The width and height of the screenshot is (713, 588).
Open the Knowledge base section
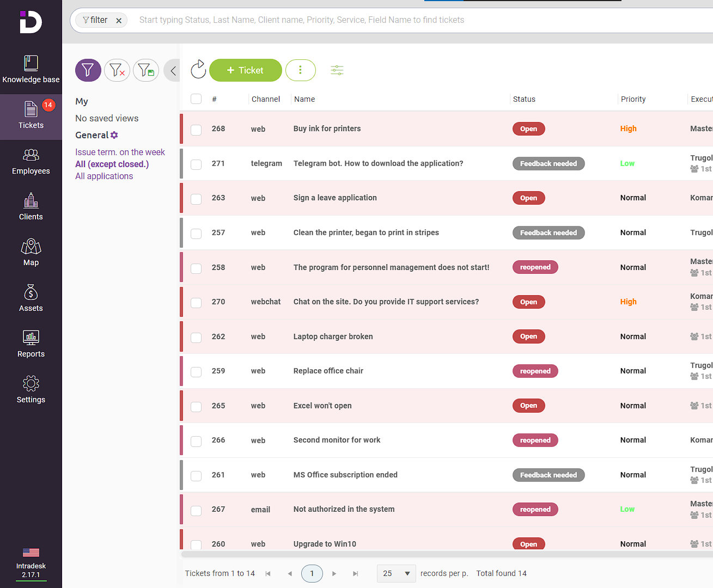[31, 69]
